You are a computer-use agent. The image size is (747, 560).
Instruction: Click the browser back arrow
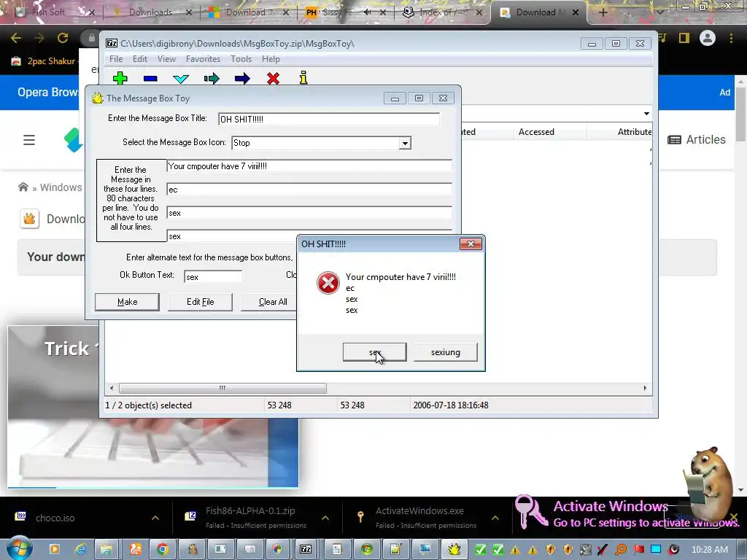pos(16,38)
